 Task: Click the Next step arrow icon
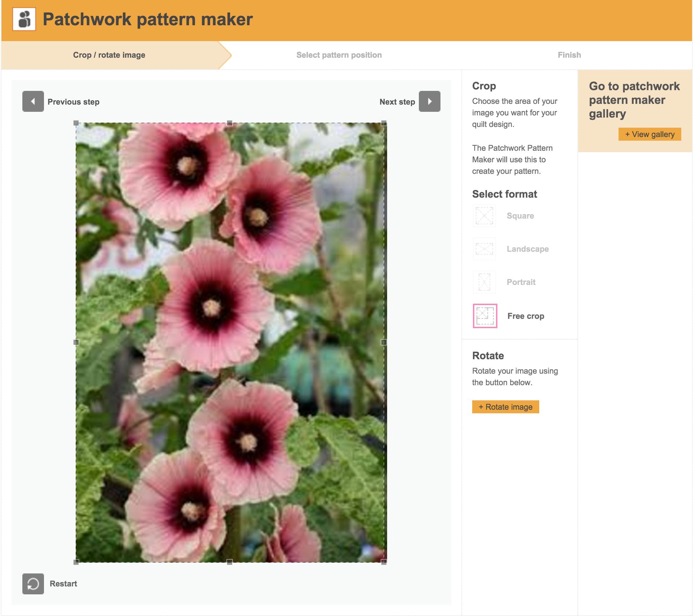click(x=429, y=101)
